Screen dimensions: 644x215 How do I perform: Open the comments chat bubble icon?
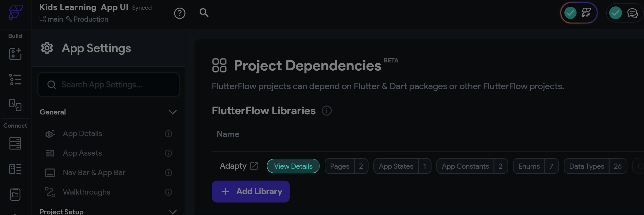pyautogui.click(x=632, y=13)
